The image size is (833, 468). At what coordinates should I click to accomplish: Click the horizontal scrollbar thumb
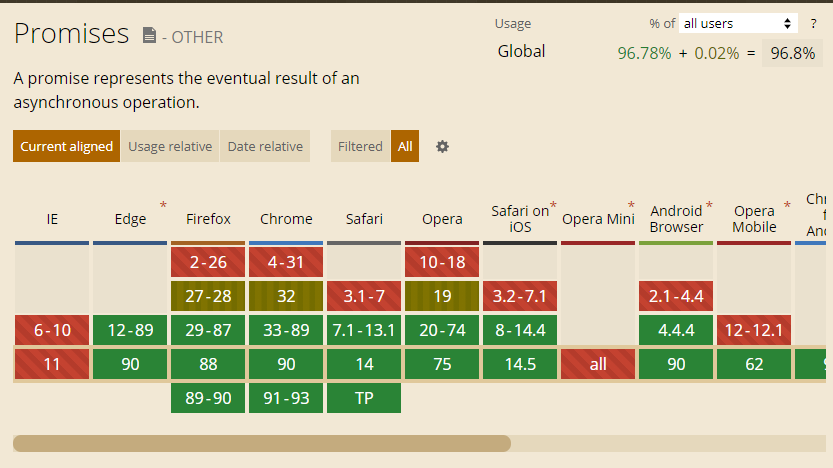(262, 444)
